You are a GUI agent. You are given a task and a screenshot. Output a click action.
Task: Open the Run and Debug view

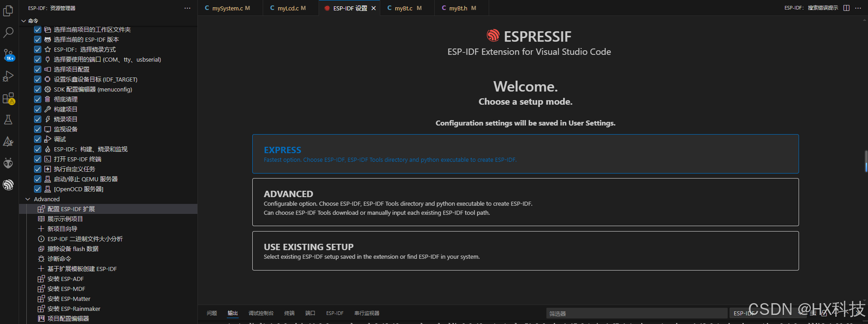point(8,76)
